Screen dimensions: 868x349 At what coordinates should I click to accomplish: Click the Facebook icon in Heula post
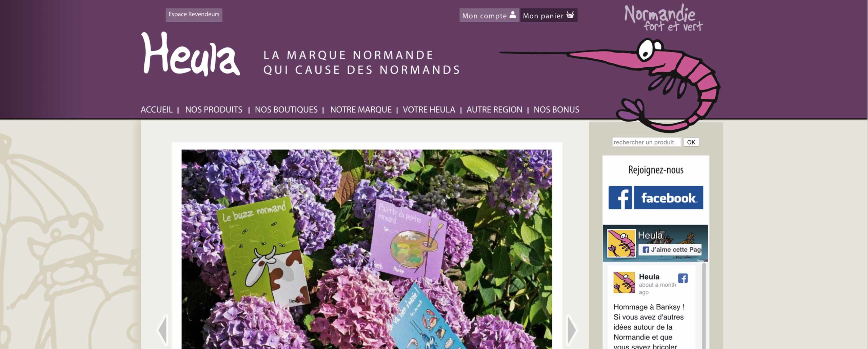point(683,278)
